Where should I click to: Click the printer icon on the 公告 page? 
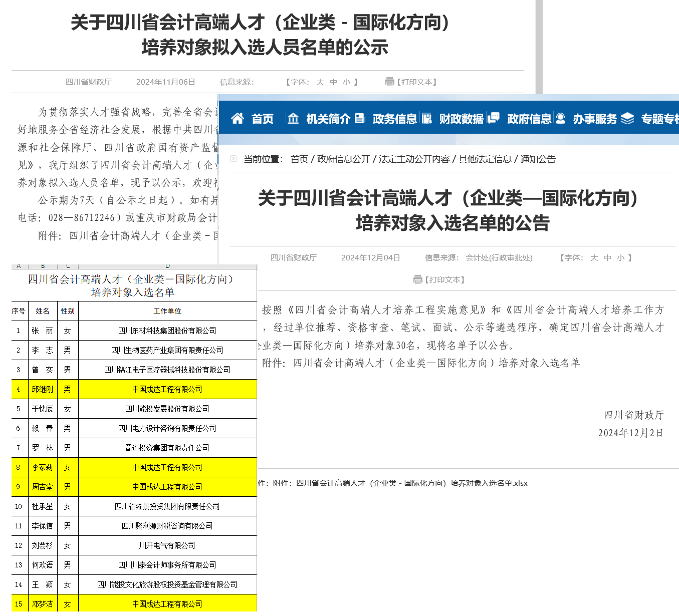coord(418,279)
